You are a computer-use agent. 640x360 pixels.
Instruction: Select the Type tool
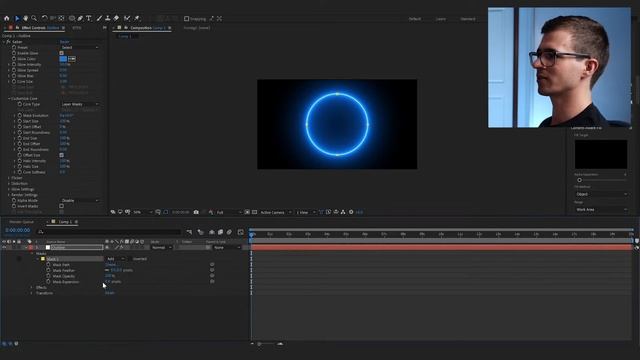tap(89, 18)
